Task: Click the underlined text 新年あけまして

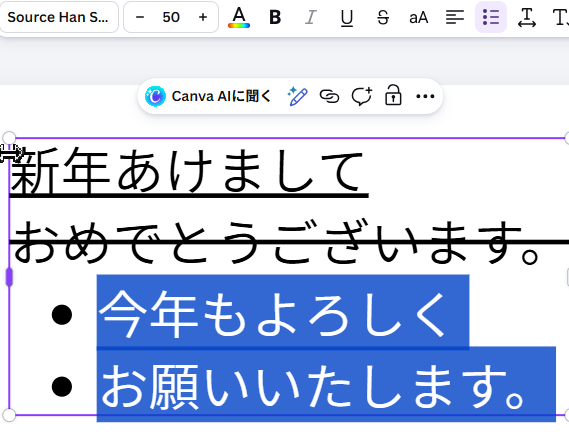Action: 188,171
